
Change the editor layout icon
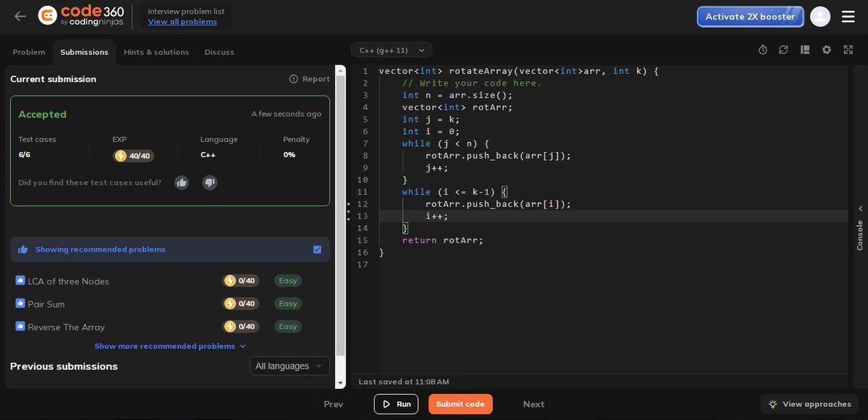tap(805, 50)
